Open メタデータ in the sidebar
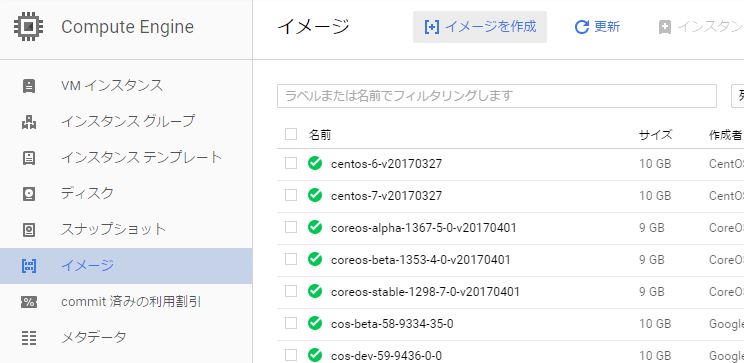The height and width of the screenshot is (363, 744). [126, 338]
